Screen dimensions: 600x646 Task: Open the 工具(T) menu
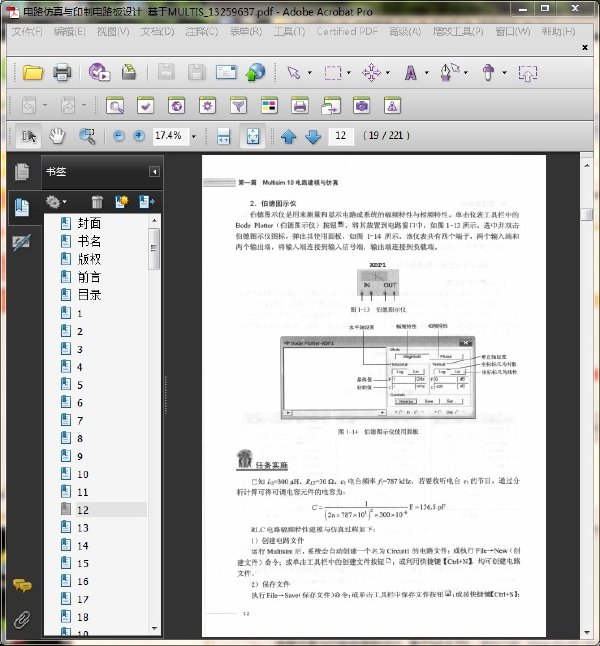289,31
